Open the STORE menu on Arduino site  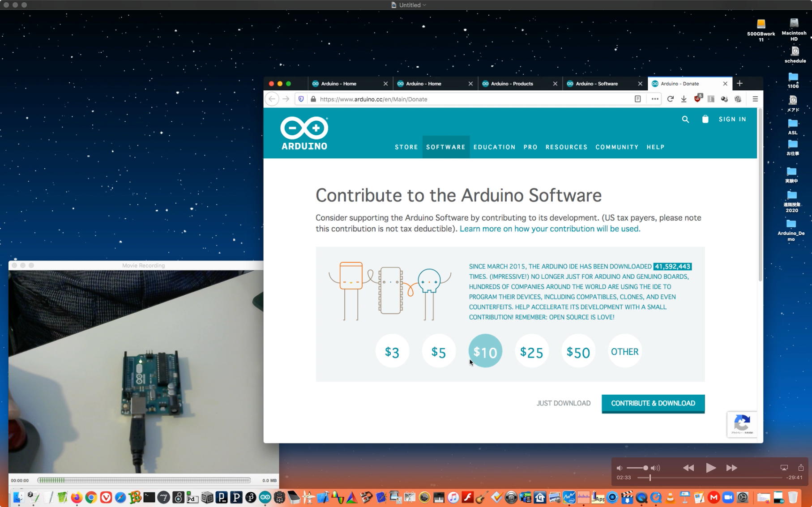tap(406, 147)
